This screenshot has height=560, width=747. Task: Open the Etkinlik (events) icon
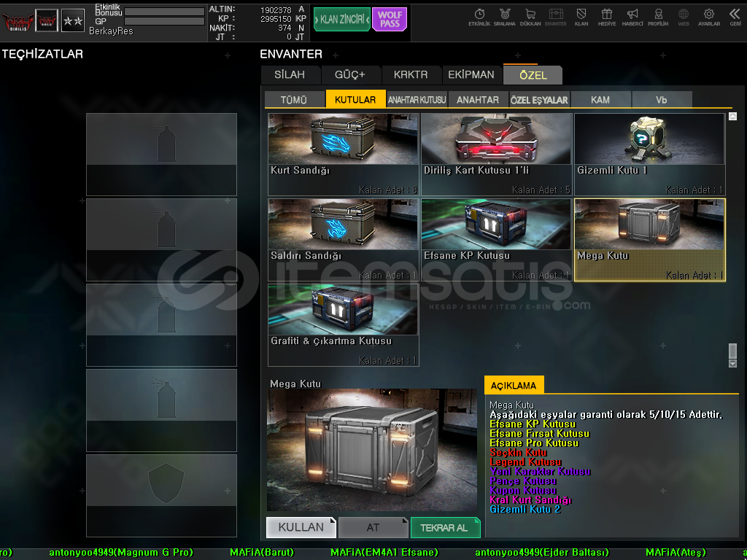479,16
